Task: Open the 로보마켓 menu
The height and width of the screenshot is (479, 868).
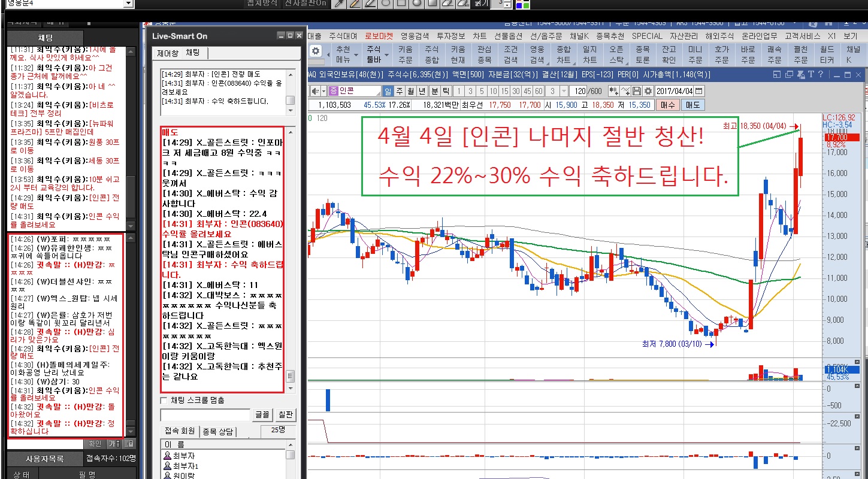Action: tap(379, 36)
